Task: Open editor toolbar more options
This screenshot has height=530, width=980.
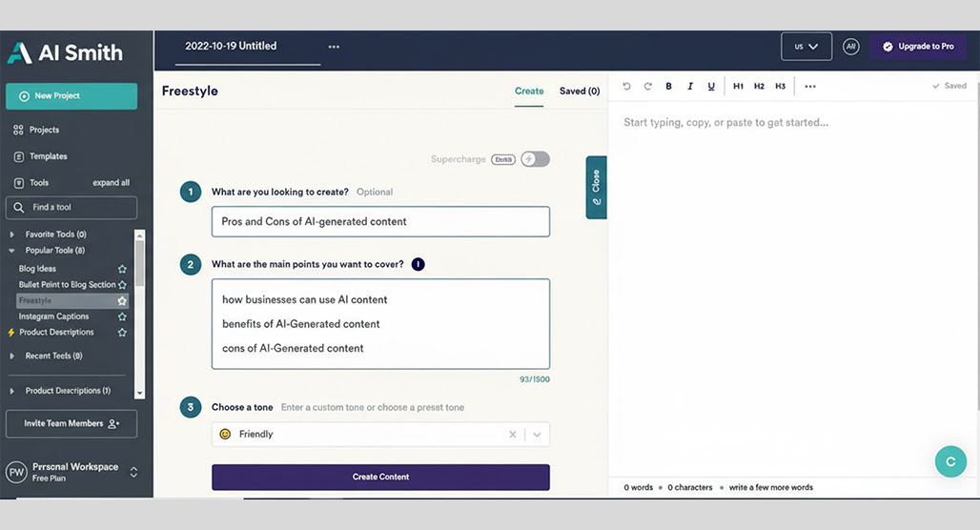Action: click(810, 86)
